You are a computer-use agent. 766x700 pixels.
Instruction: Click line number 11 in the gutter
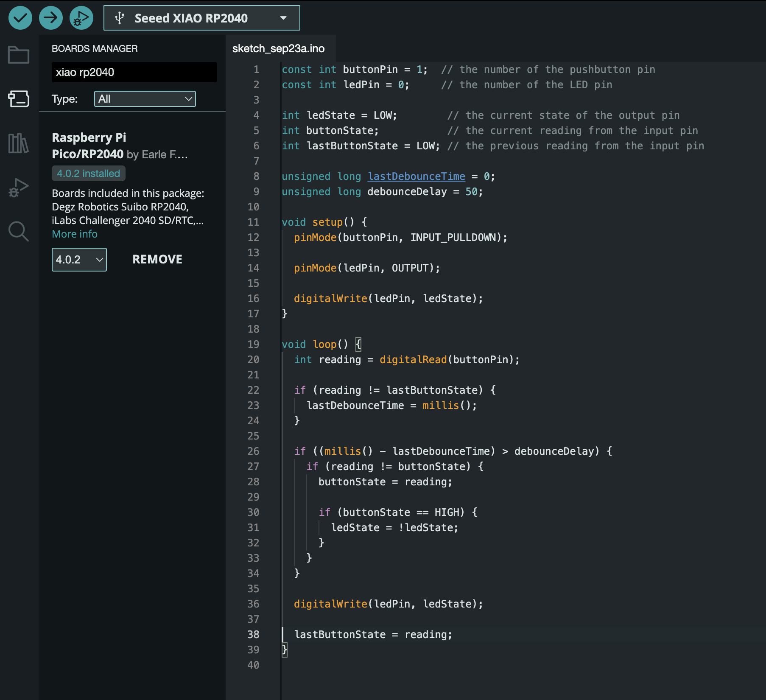pos(253,222)
